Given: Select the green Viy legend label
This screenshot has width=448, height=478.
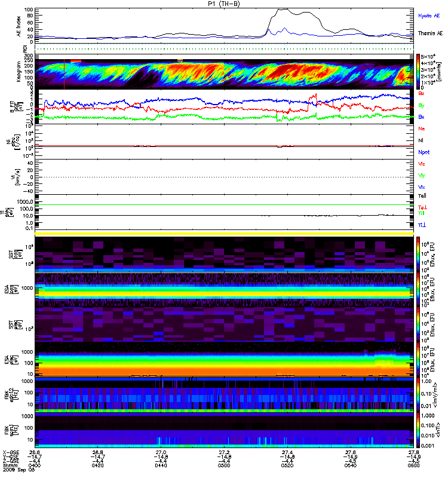Looking at the screenshot, I should click(x=422, y=176).
